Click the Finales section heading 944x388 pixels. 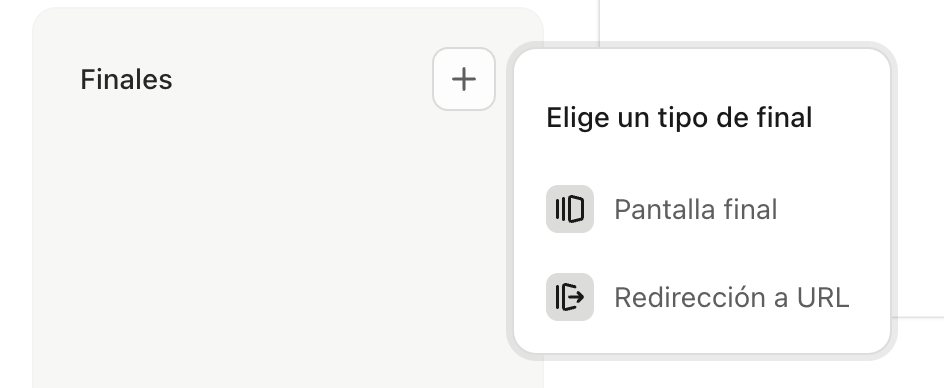(126, 80)
